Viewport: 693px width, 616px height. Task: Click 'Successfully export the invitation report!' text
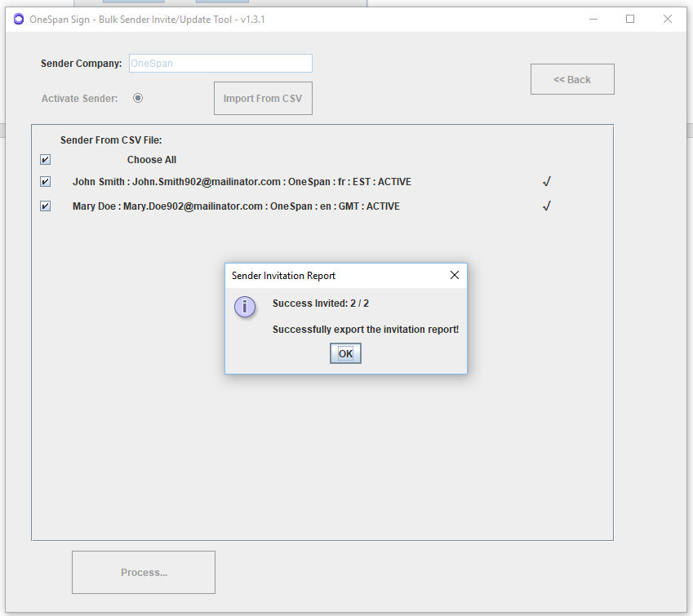[366, 329]
